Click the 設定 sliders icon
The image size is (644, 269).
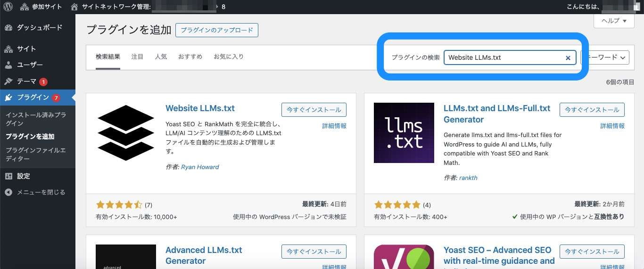[8, 176]
